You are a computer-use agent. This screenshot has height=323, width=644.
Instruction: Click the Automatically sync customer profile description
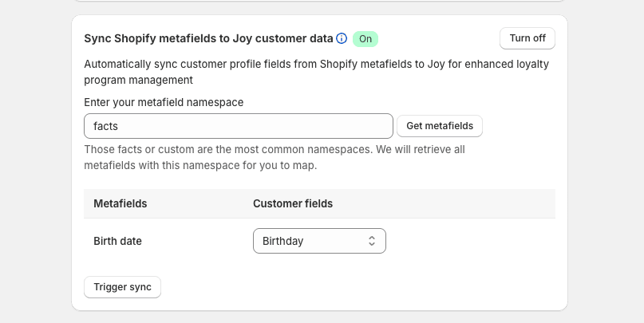(316, 72)
